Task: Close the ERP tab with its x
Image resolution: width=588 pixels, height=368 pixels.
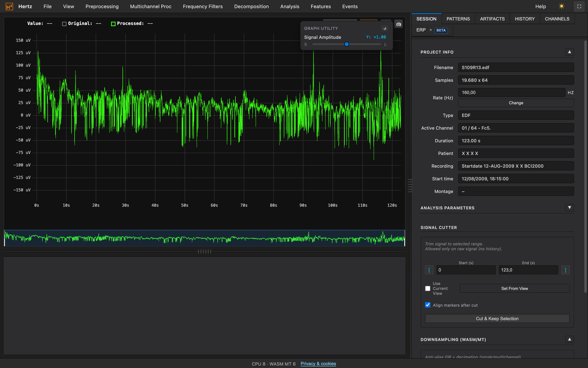Action: (431, 30)
